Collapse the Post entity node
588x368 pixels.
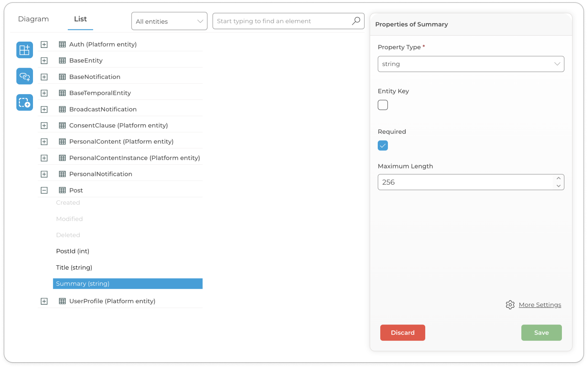[x=44, y=190]
